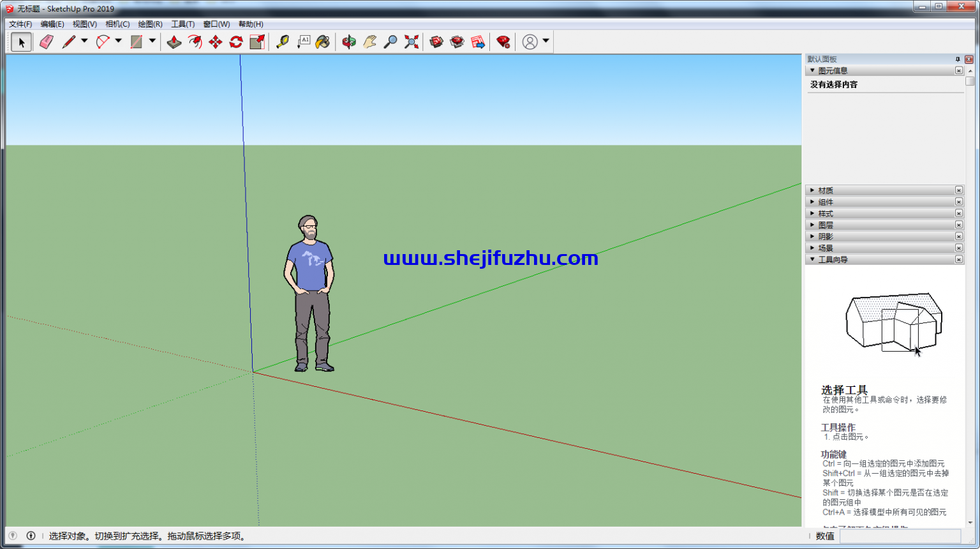The height and width of the screenshot is (549, 980).
Task: Expand the 组件 panel
Action: pyautogui.click(x=812, y=202)
